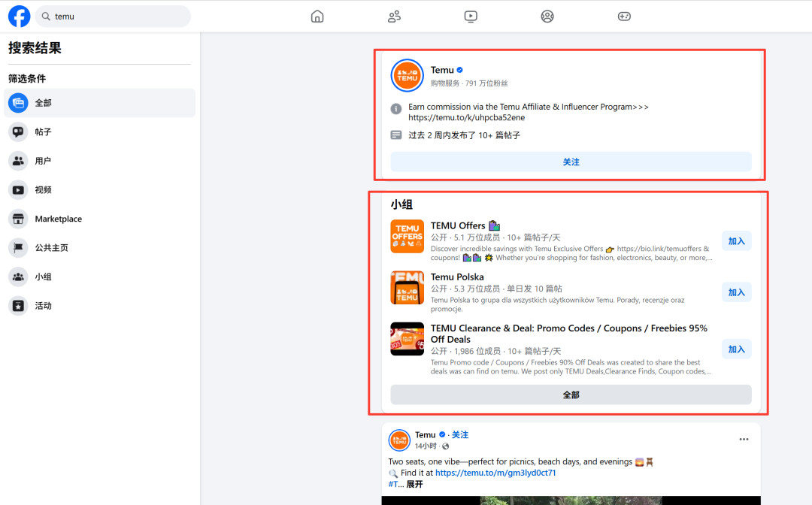Join the TEMU Offers group
812x505 pixels.
click(x=736, y=240)
